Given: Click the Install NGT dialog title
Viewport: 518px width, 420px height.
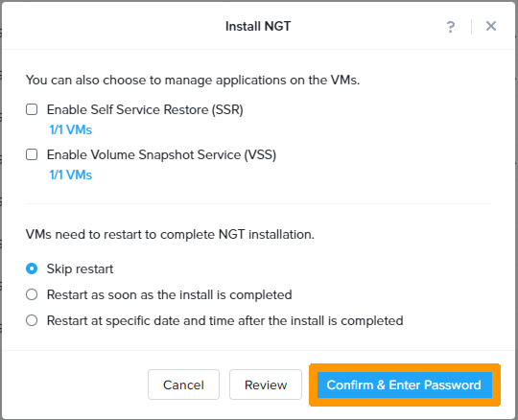Looking at the screenshot, I should click(258, 26).
